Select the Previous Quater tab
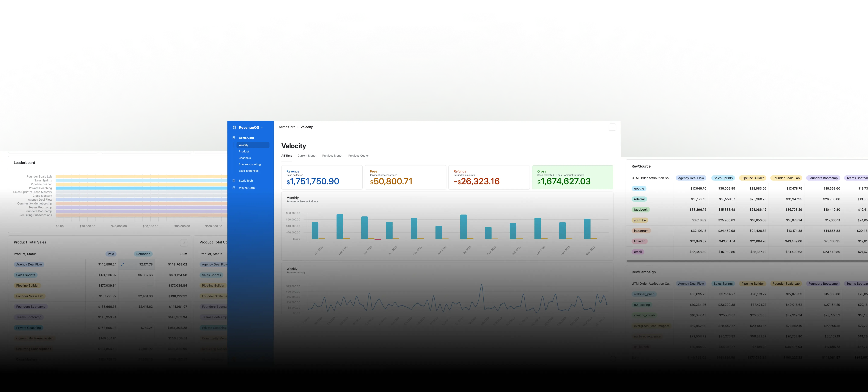The width and height of the screenshot is (868, 392). click(358, 156)
